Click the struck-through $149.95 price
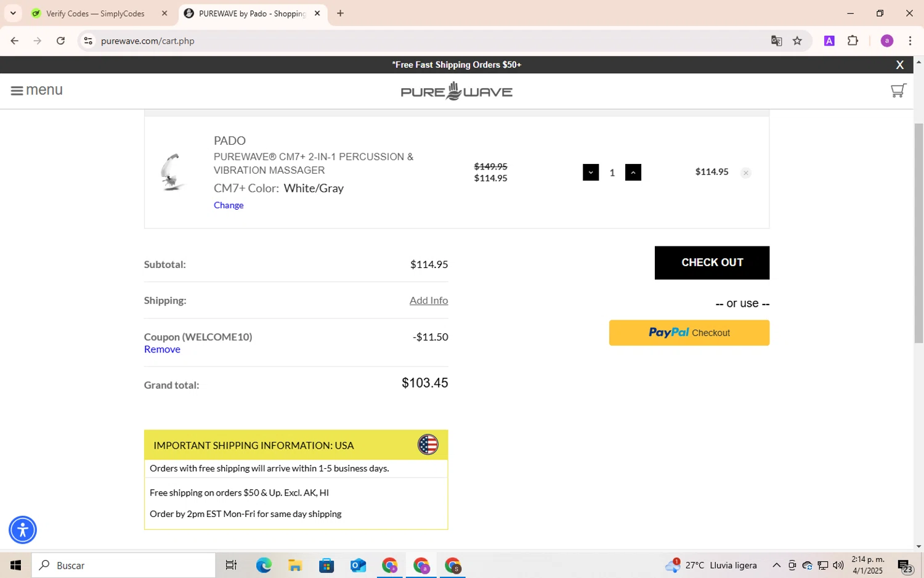The width and height of the screenshot is (924, 578). pyautogui.click(x=490, y=166)
